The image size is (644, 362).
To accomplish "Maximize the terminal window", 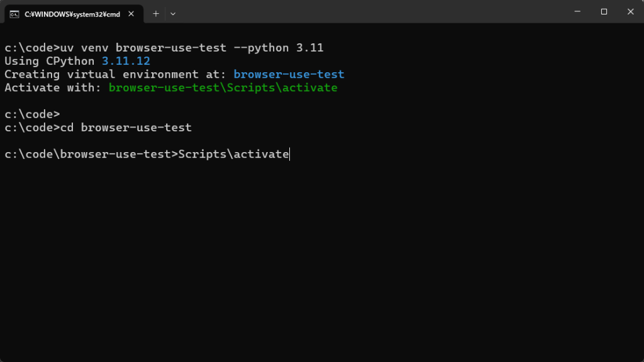I will [x=604, y=11].
